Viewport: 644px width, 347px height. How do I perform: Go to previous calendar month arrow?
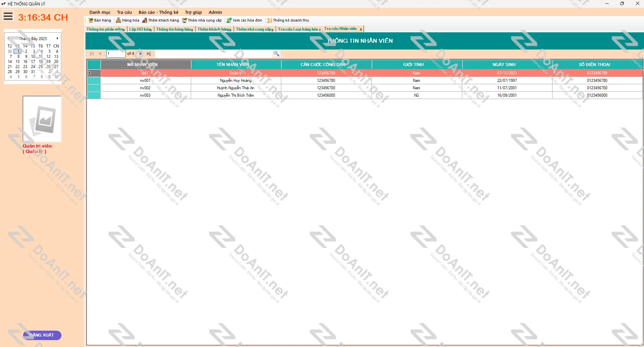point(8,38)
